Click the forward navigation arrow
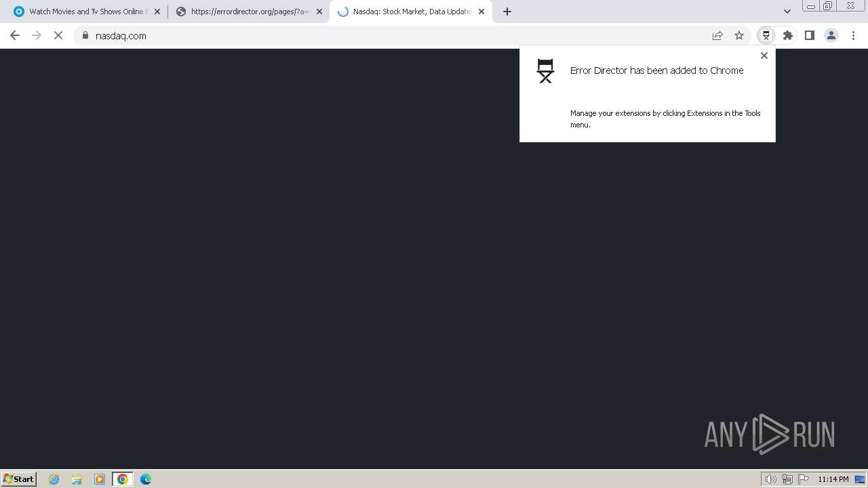Screen dimensions: 868x488 click(x=37, y=35)
